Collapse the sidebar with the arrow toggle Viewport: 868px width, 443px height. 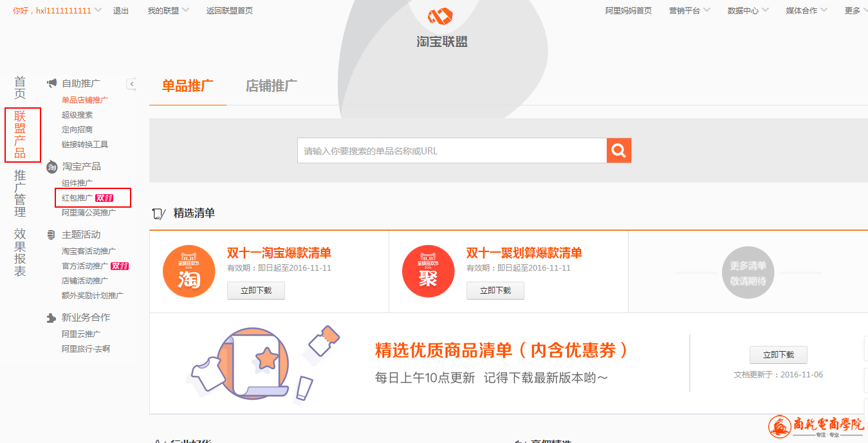click(131, 84)
